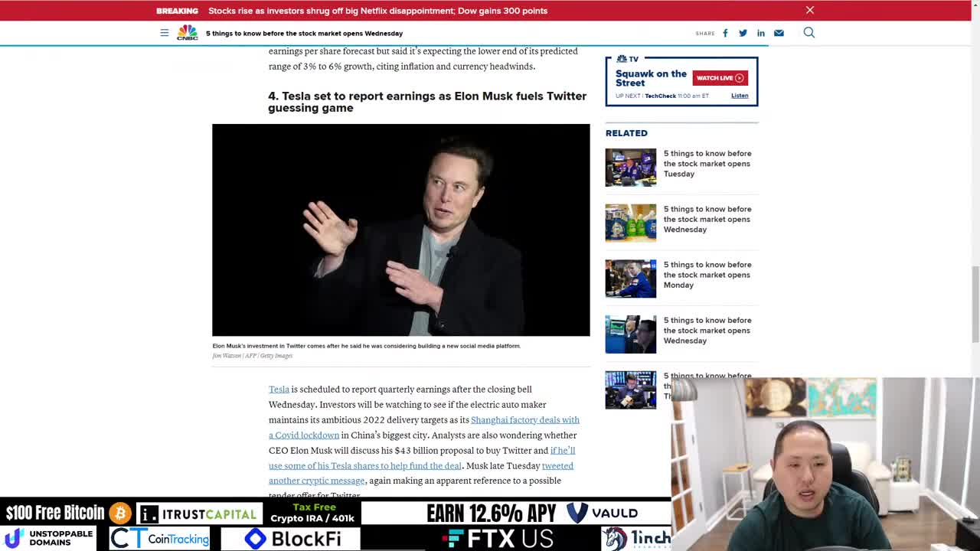Open link about using Tesla shares to fund deal
This screenshot has height=551, width=980.
[422, 458]
